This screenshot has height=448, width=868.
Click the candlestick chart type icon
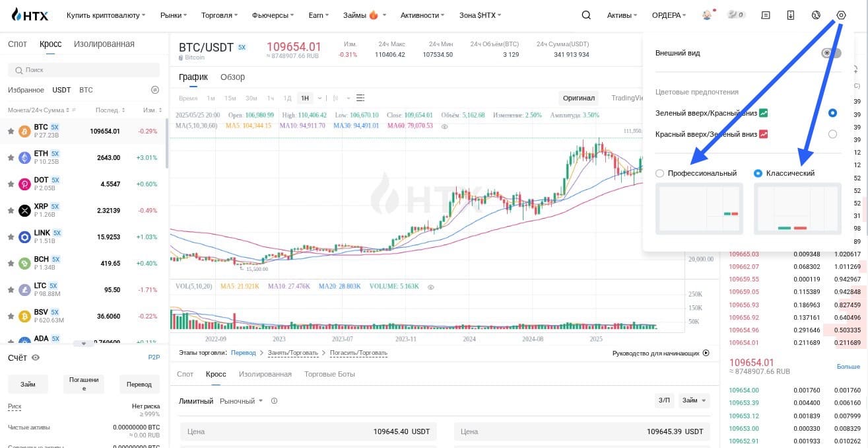coord(336,98)
